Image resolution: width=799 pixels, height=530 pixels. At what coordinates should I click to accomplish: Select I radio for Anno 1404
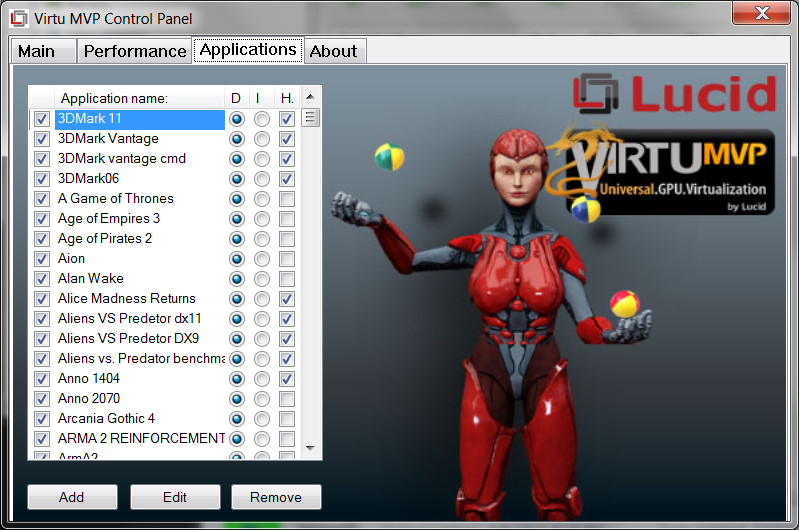(x=262, y=379)
